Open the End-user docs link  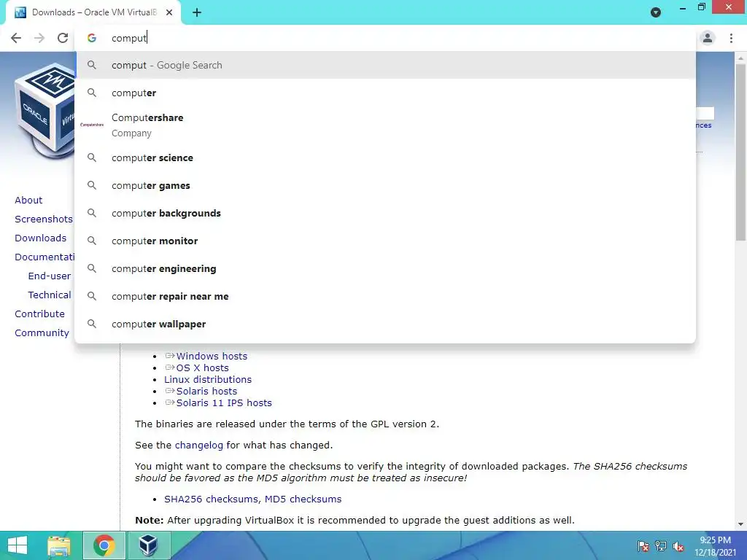(x=50, y=276)
